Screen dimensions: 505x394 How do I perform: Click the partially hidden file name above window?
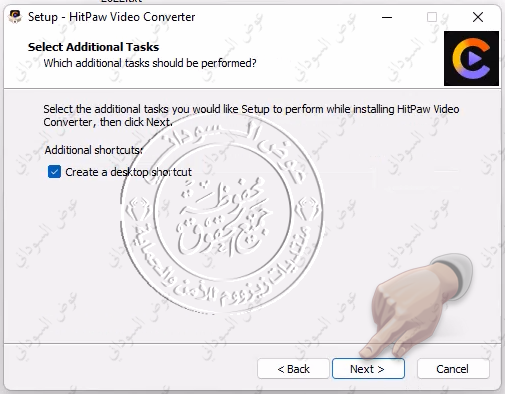click(122, 1)
